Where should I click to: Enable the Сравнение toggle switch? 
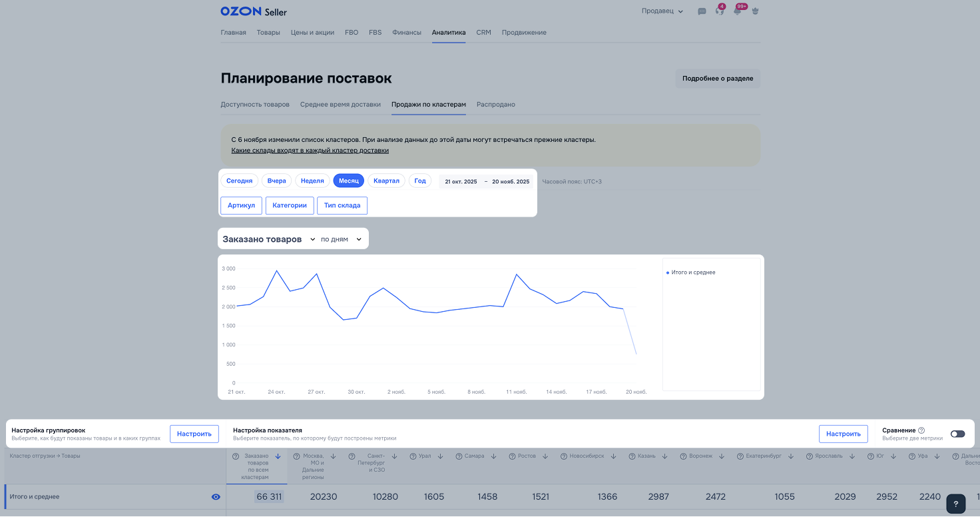957,434
